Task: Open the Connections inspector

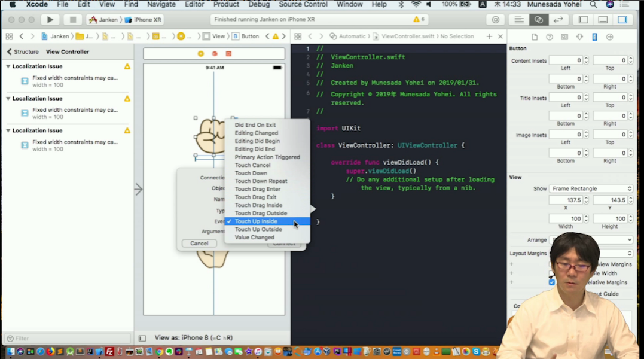Action: pyautogui.click(x=609, y=37)
